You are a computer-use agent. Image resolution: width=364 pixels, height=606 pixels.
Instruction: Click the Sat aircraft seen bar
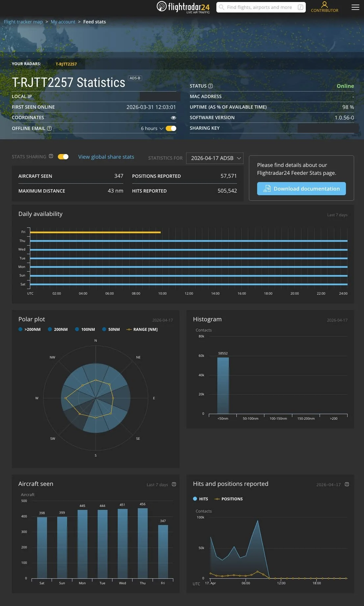(42, 548)
